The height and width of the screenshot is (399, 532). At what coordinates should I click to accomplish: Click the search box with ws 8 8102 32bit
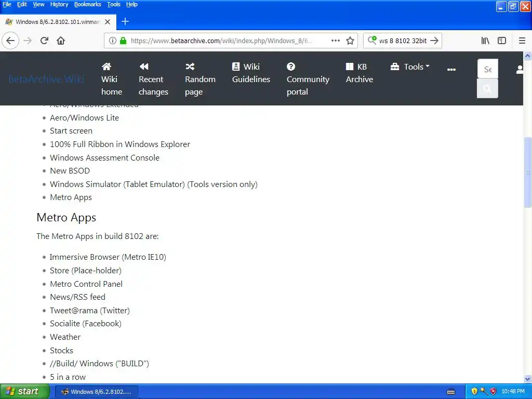pos(403,41)
